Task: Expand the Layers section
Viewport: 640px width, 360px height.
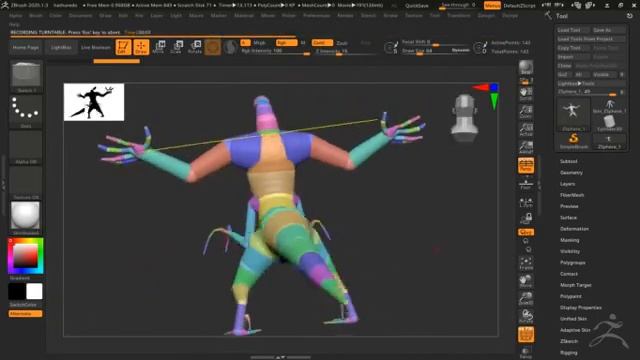Action: click(567, 184)
